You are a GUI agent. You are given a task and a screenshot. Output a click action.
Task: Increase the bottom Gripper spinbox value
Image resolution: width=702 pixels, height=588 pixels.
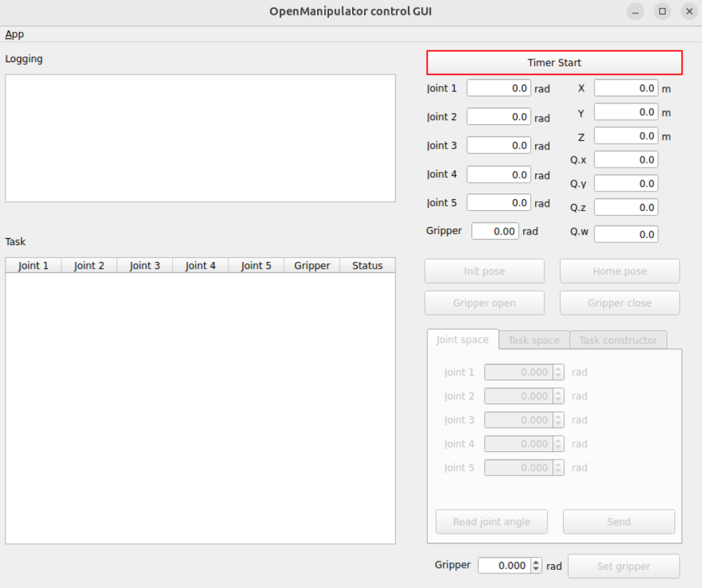[x=536, y=562]
